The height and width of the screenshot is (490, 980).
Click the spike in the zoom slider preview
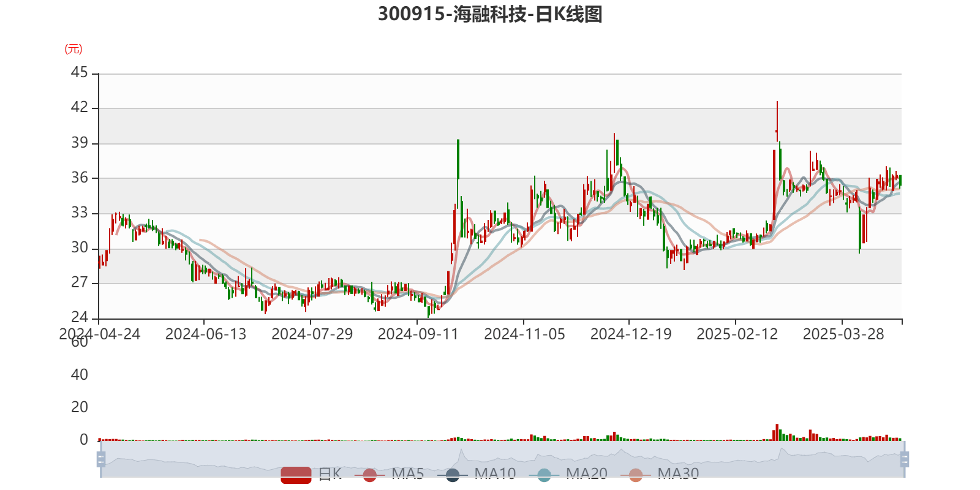[x=461, y=453]
